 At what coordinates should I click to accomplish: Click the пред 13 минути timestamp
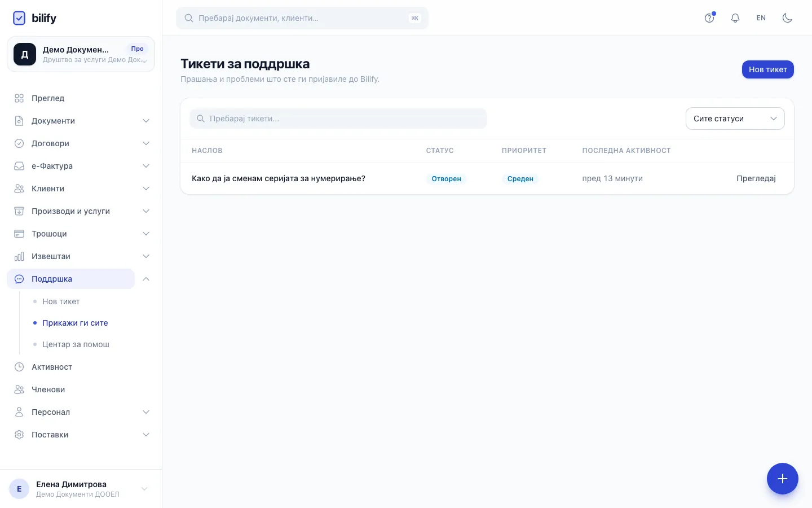tap(612, 178)
